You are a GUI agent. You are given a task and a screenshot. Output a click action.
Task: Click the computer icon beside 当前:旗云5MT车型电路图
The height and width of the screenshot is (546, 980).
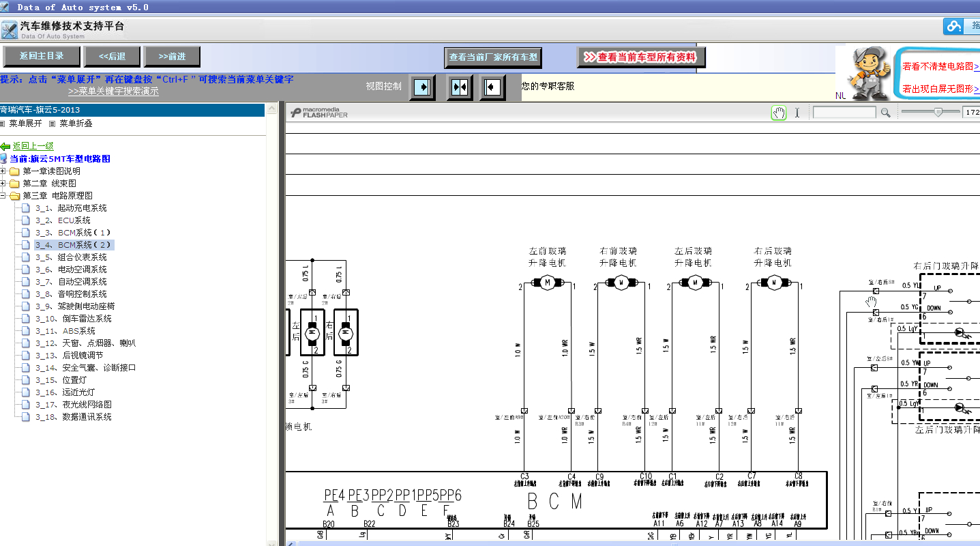coord(3,158)
